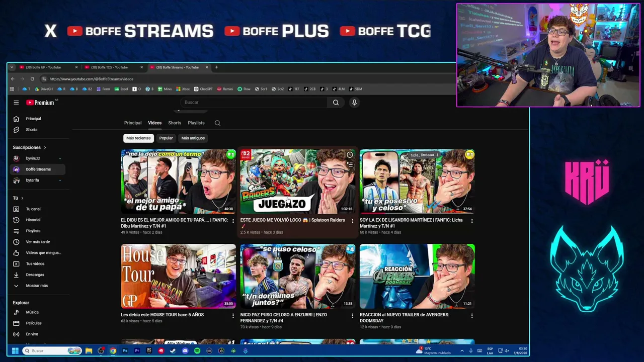Open the Flow bookmark
Viewport: 644px width, 362px height.
[244, 89]
